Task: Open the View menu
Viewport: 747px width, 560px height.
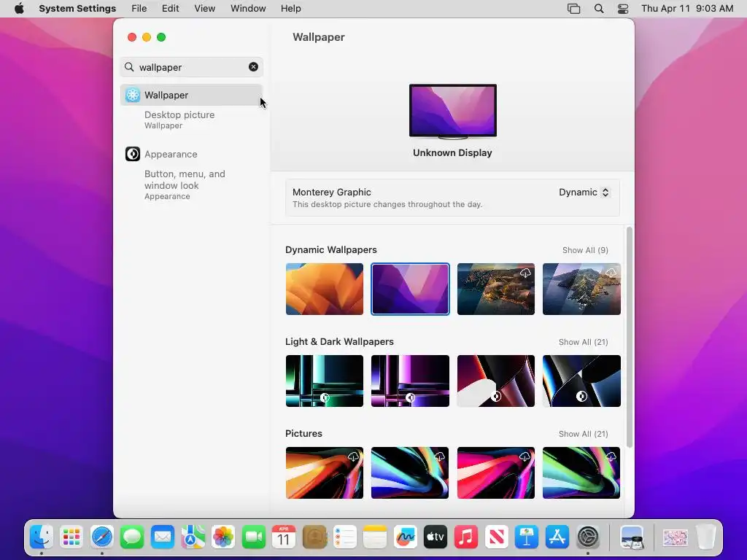Action: [x=204, y=9]
